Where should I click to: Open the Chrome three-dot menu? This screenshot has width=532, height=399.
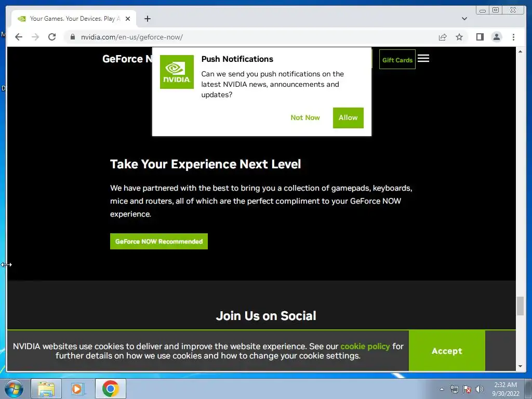[513, 37]
